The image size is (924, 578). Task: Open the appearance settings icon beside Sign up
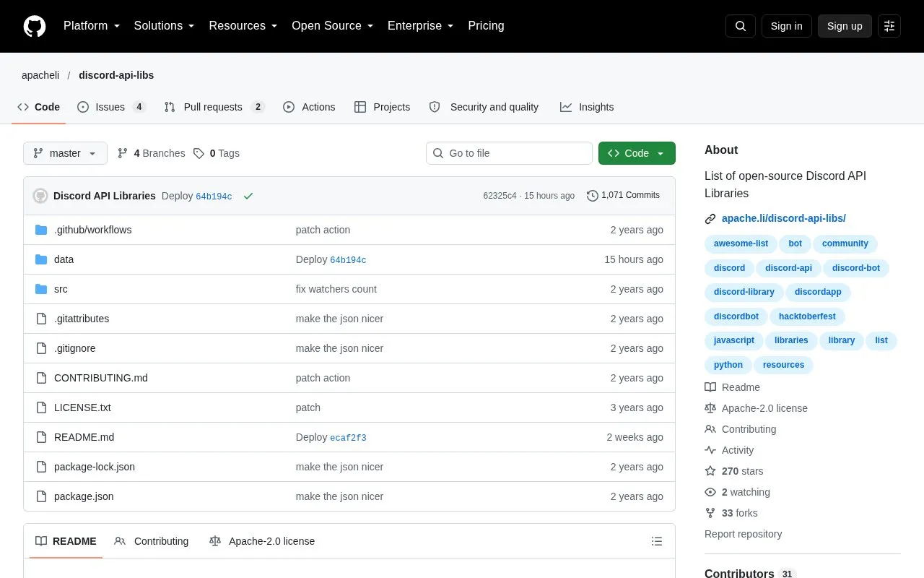point(889,26)
